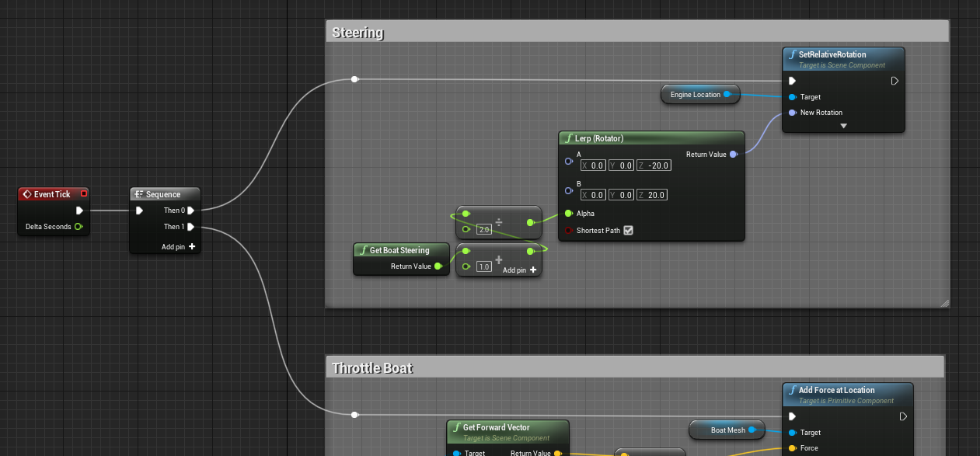The height and width of the screenshot is (456, 980).
Task: Click the add node 1.0 value field
Action: click(483, 267)
